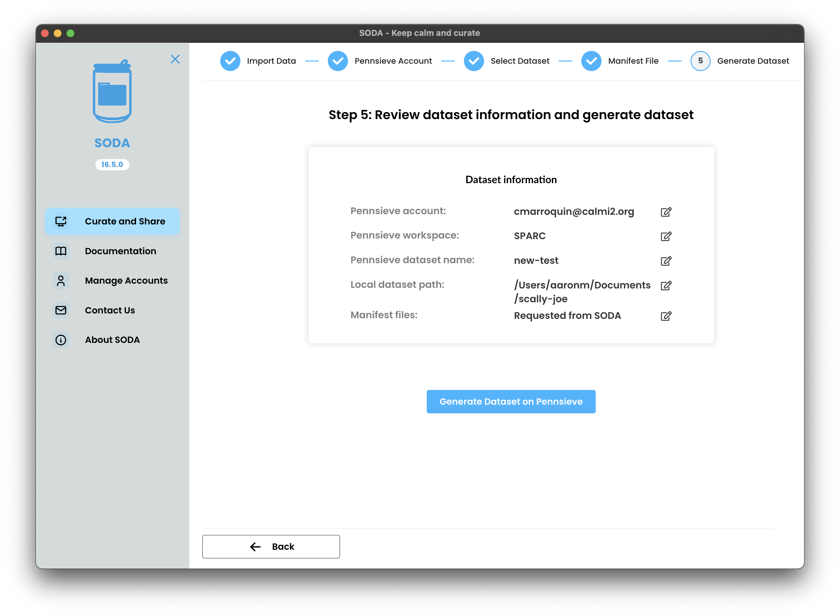Close the sidebar with X icon

pos(175,59)
